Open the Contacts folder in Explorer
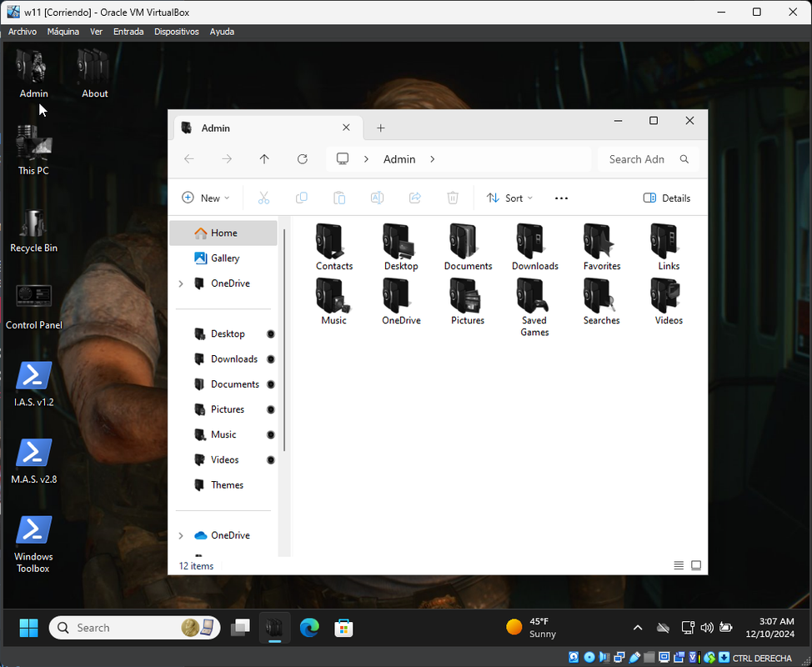This screenshot has width=812, height=667. point(334,247)
